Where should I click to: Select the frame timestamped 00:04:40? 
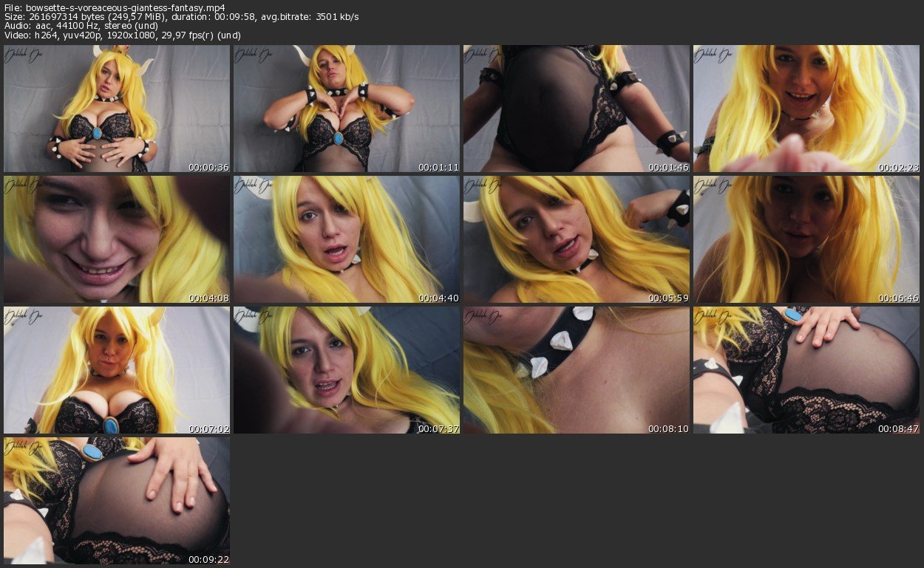point(347,239)
